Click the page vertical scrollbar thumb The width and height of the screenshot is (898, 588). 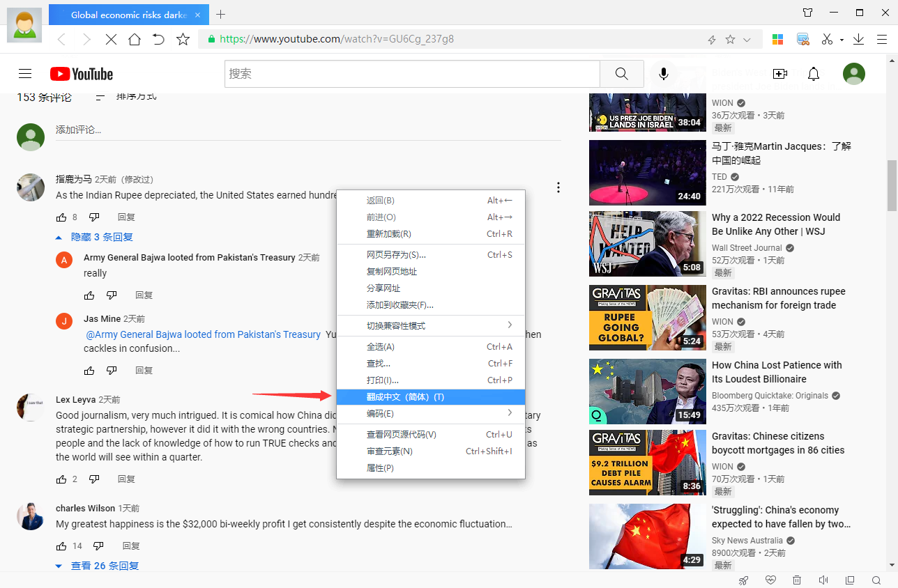click(892, 185)
